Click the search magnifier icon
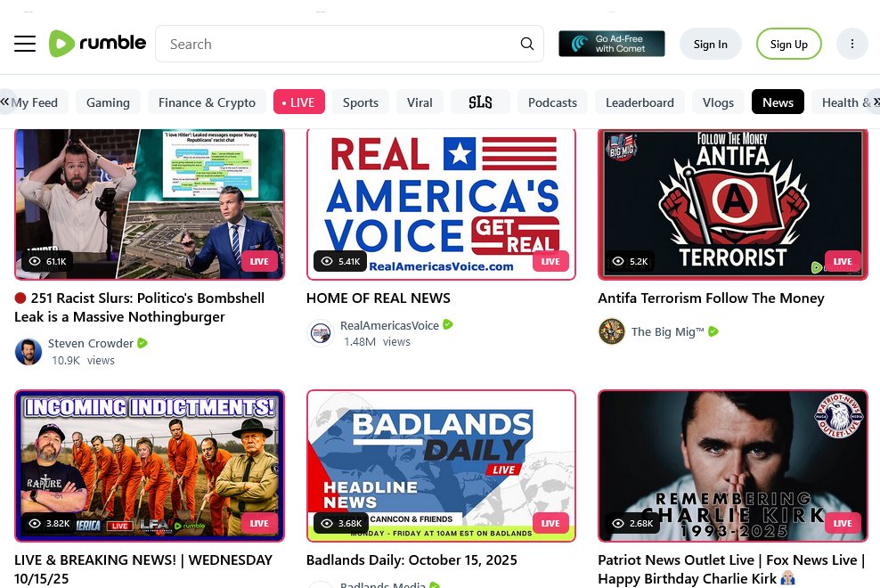The width and height of the screenshot is (880, 588). 527,44
